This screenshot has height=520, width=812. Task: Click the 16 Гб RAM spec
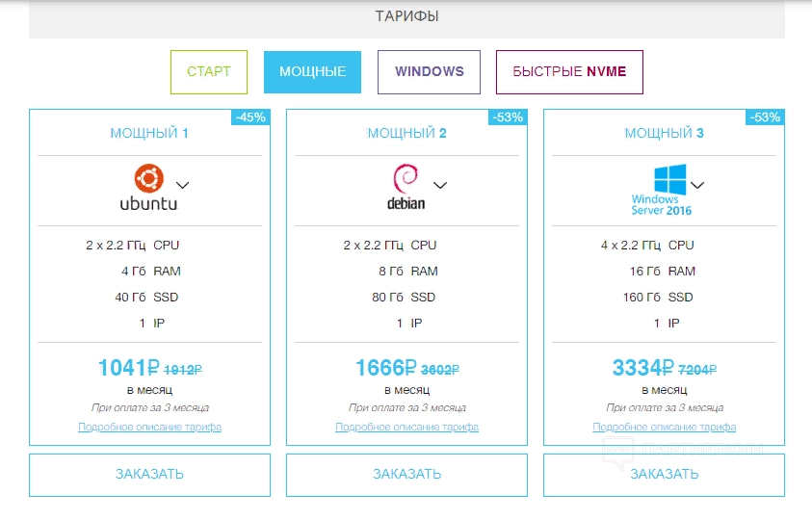pos(663,272)
